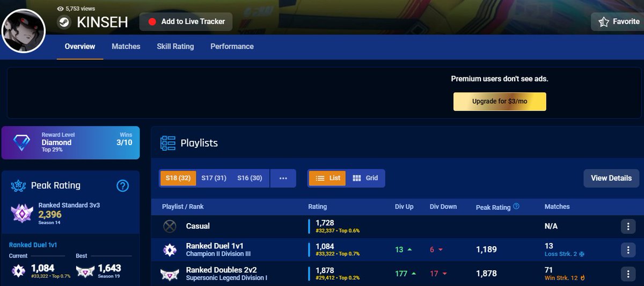Viewport: 644px width, 286px height.
Task: Click the Diamond reward level icon
Action: (22, 143)
